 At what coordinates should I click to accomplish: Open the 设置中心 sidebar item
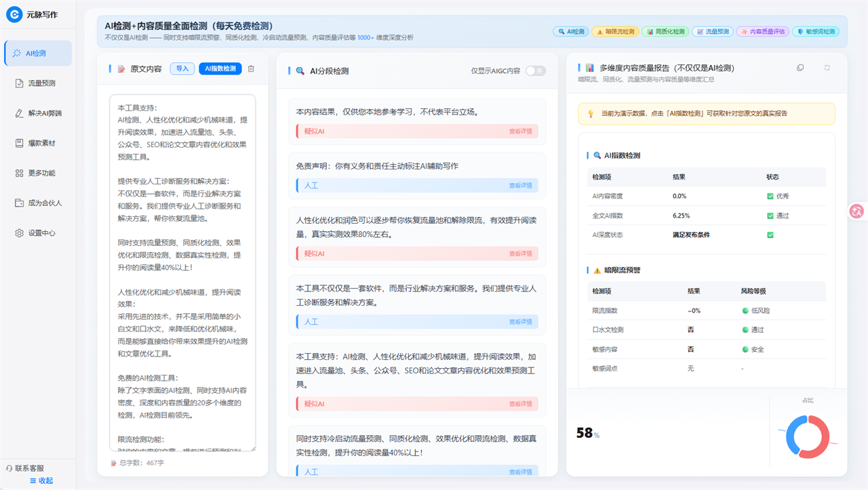click(x=38, y=232)
